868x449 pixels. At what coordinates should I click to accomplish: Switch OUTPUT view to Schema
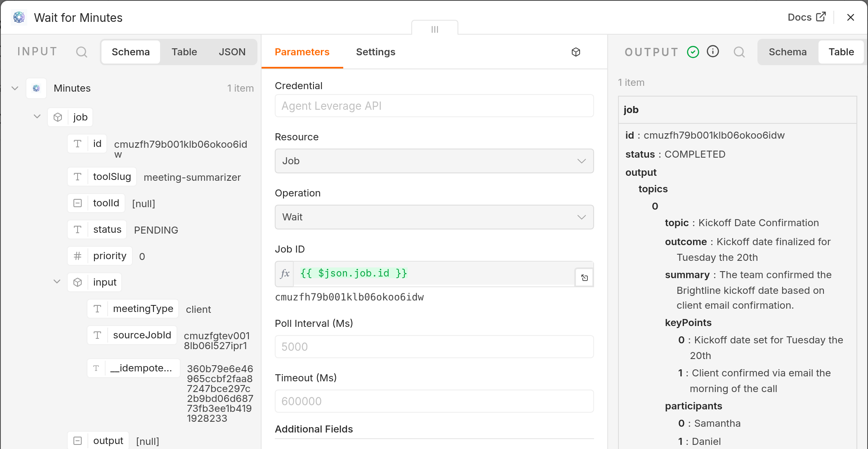coord(788,52)
